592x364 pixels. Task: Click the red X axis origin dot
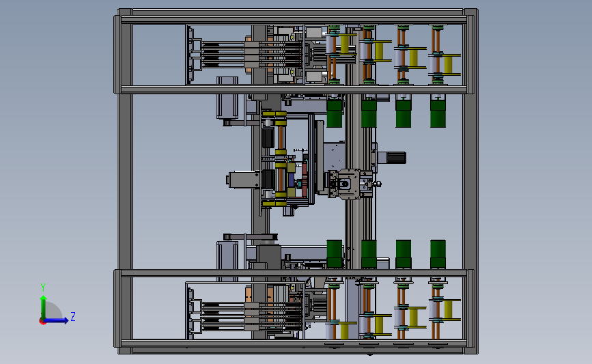42,322
